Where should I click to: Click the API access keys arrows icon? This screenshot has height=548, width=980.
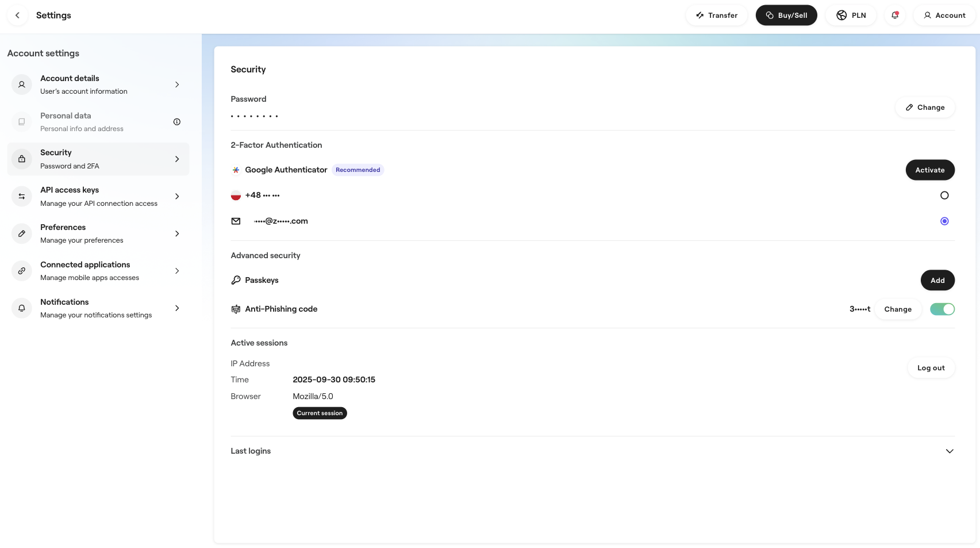pos(21,196)
